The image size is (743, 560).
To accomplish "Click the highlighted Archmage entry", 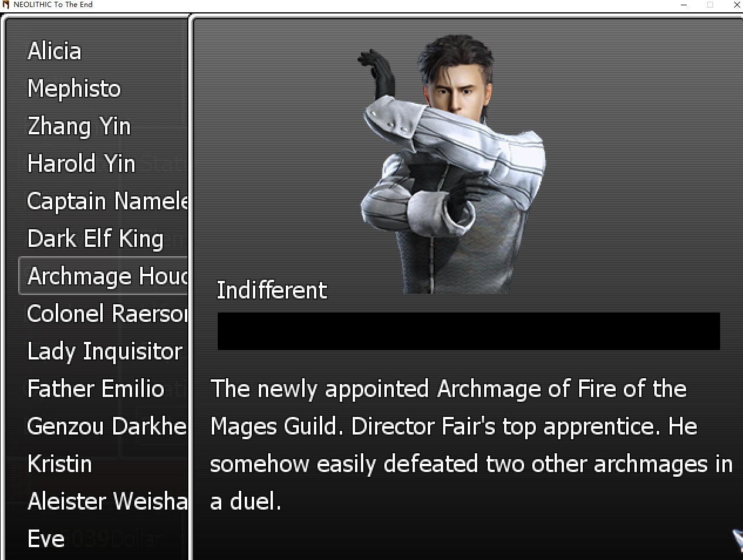I will 103,276.
